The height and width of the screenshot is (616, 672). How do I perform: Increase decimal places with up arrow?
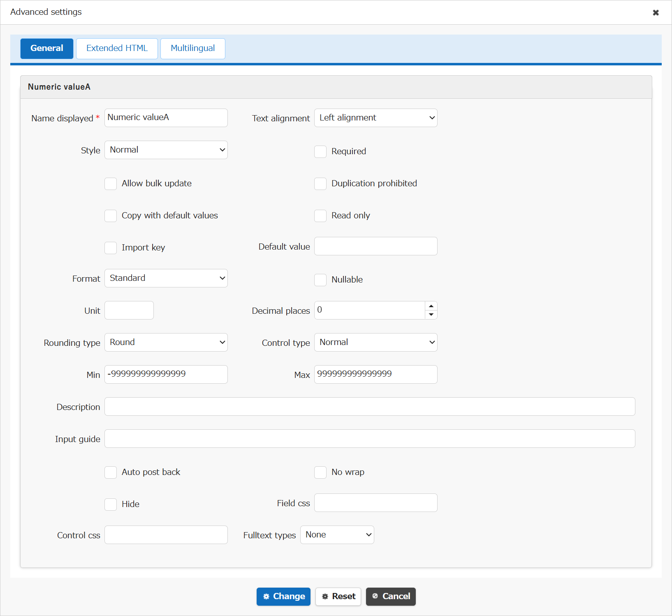click(x=431, y=306)
